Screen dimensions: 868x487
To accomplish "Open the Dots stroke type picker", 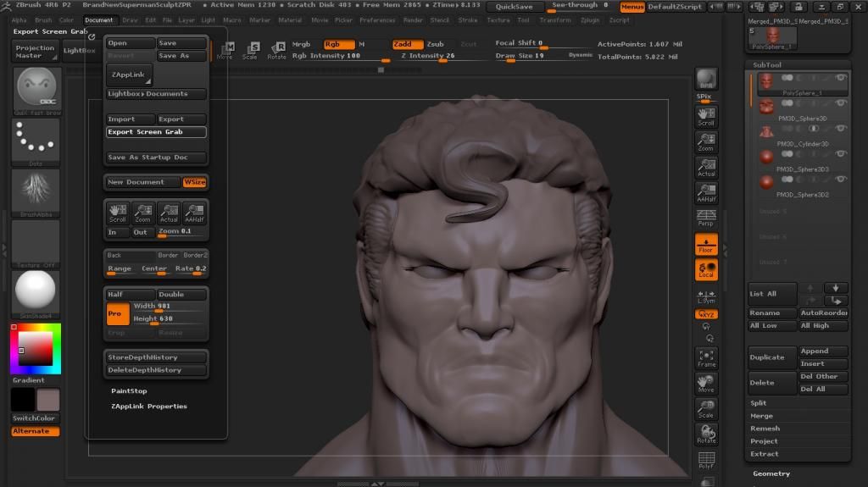I will pos(36,141).
